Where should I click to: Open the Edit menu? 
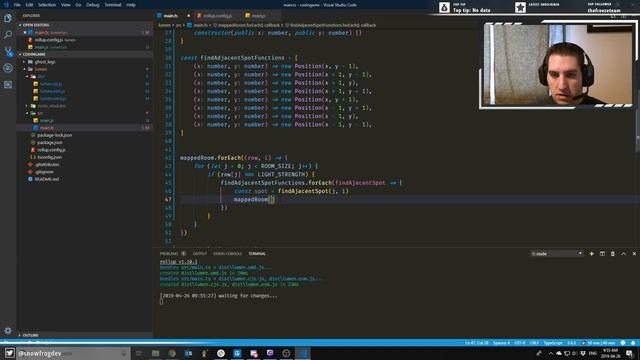[29, 5]
